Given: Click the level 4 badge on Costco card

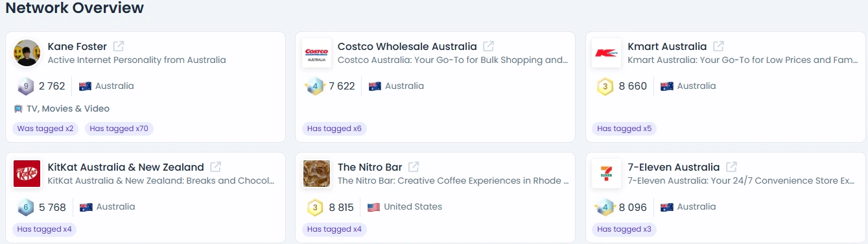Looking at the screenshot, I should [314, 86].
